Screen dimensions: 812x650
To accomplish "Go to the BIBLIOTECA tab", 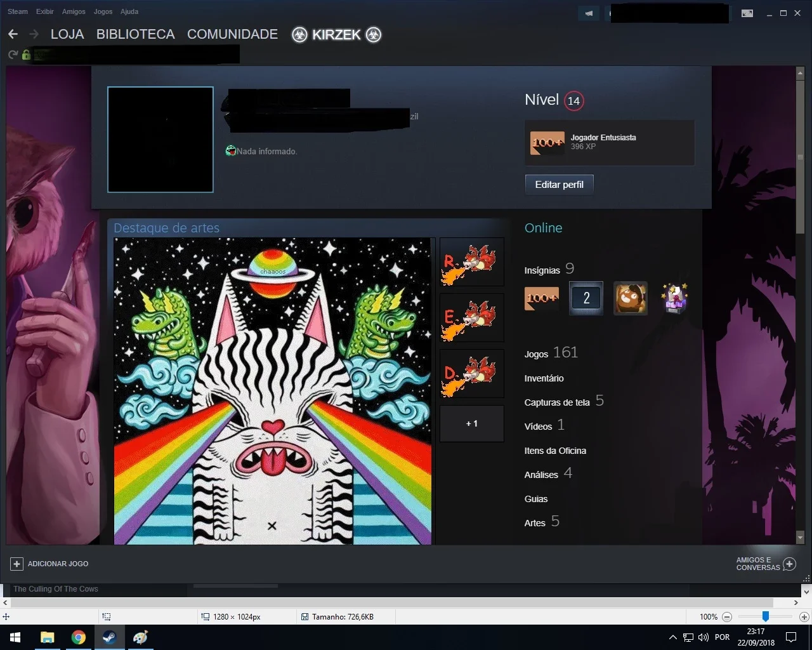I will click(x=136, y=34).
